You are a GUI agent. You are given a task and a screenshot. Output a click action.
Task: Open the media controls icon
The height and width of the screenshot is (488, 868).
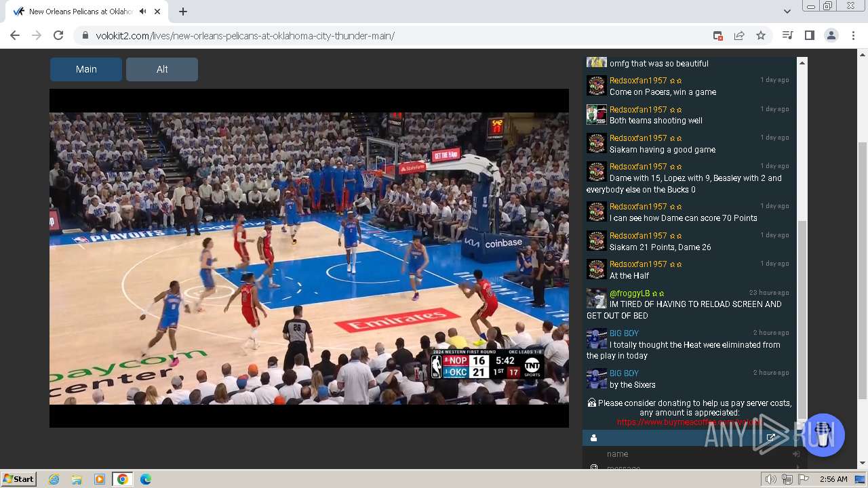[x=787, y=35]
